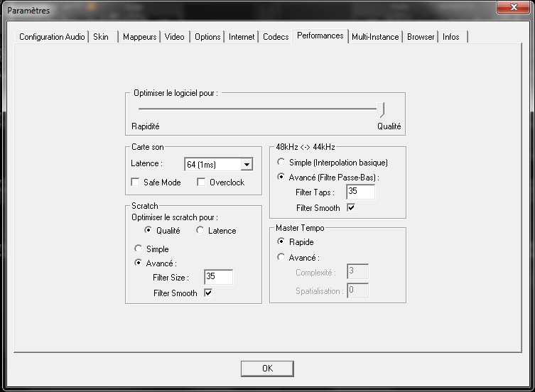Switch to the Multi-Instance tab
This screenshot has width=535, height=392.
[x=376, y=37]
